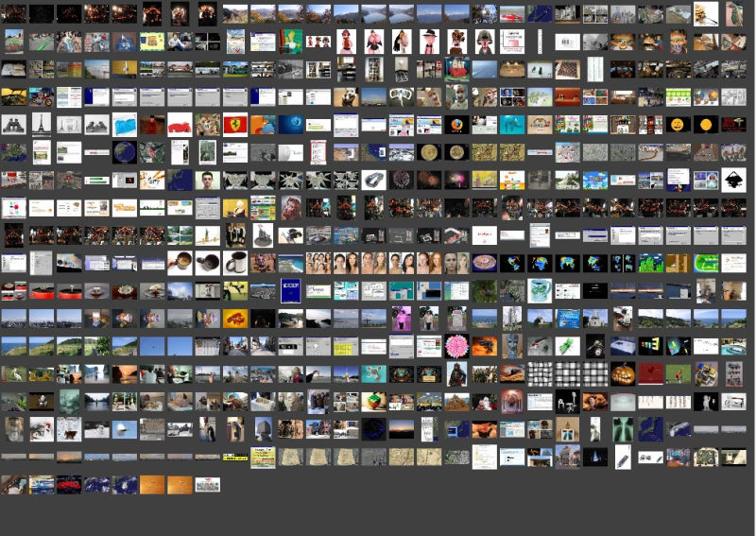756x536 pixels.
Task: Click the yellow grid table thumbnail
Action: (x=346, y=346)
